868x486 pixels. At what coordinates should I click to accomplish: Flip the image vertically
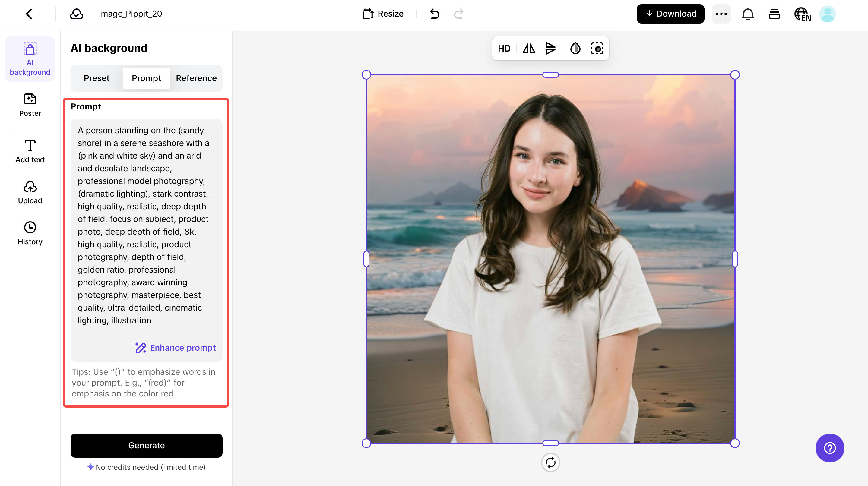550,49
